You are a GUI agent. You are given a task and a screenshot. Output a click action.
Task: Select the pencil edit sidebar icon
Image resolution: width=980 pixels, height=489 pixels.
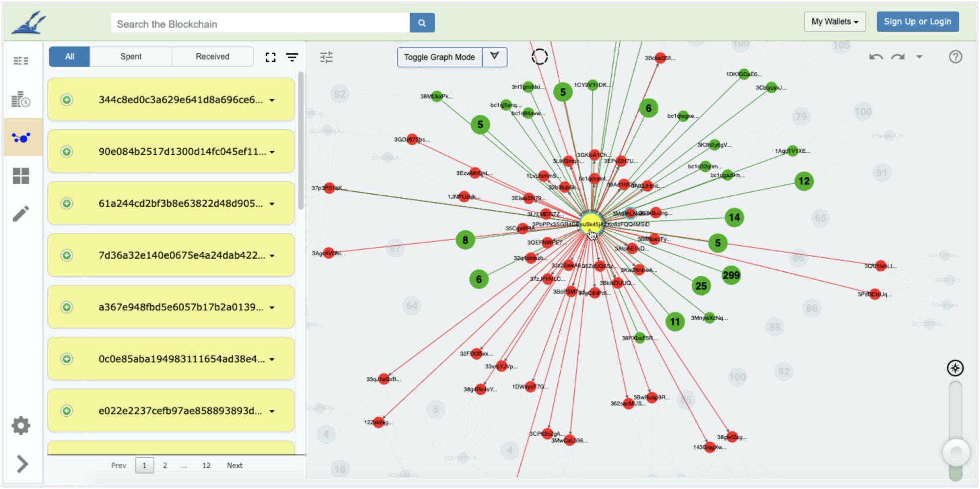(21, 213)
